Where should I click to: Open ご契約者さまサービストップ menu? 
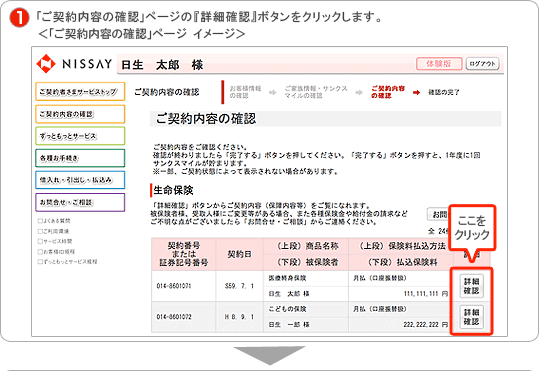pos(80,91)
